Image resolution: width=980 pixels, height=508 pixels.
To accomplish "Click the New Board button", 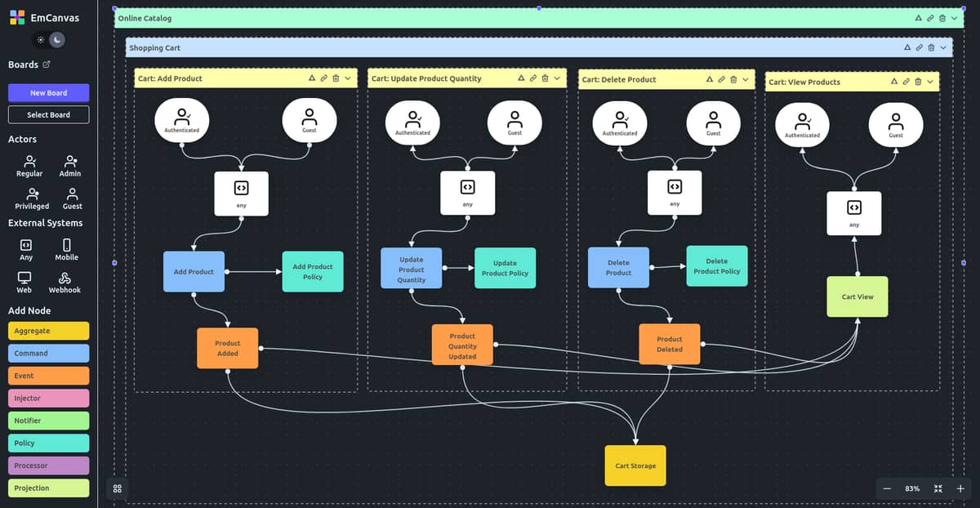I will pos(48,93).
